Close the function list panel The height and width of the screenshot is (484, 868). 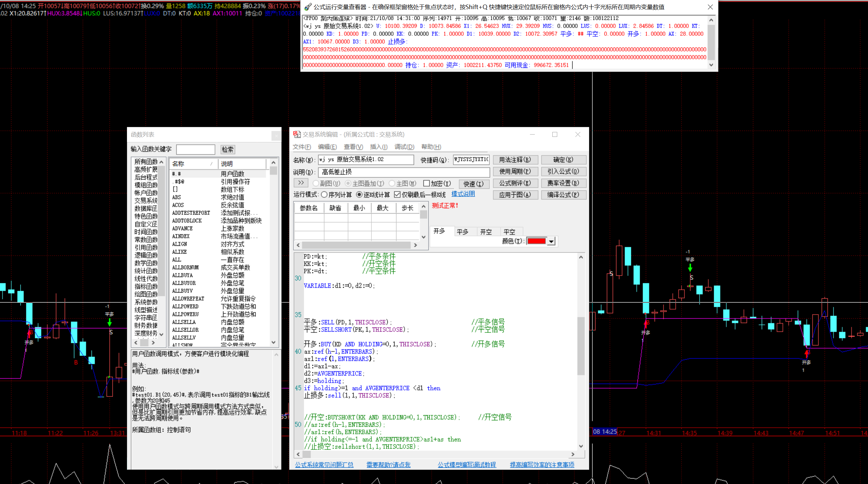(x=276, y=136)
